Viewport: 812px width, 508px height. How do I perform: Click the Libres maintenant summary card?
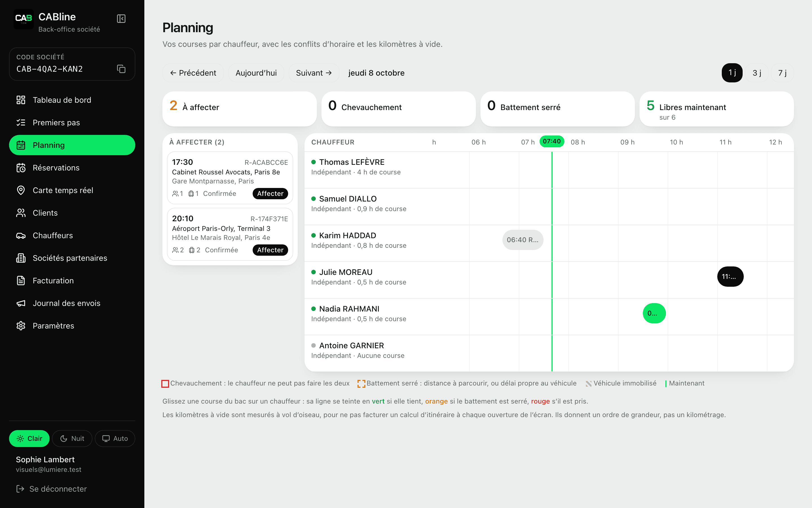[x=717, y=109]
